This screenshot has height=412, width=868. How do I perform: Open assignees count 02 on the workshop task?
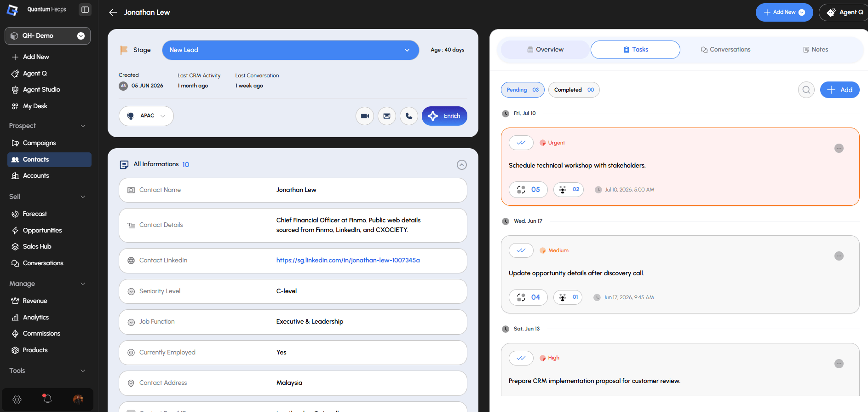coord(569,190)
